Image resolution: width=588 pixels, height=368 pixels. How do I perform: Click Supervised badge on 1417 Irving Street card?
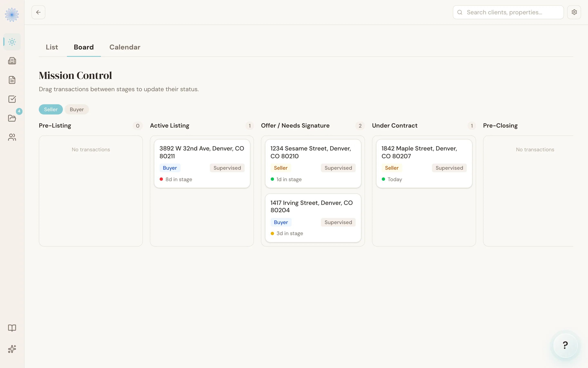tap(338, 222)
